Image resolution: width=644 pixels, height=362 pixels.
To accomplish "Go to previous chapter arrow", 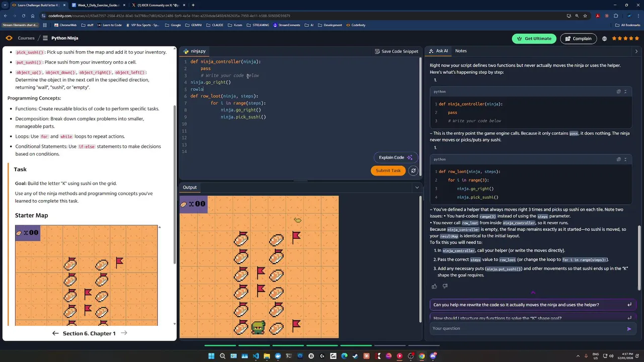I will (55, 333).
